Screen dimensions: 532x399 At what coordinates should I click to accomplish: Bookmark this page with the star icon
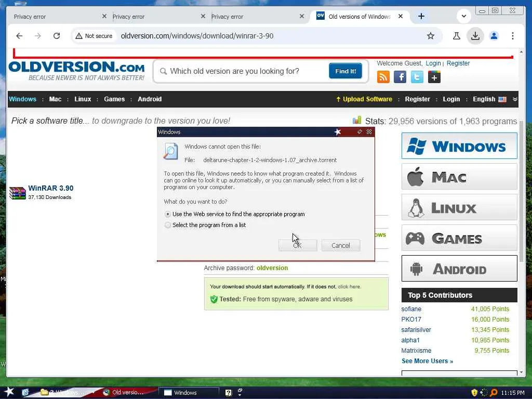[x=431, y=36]
